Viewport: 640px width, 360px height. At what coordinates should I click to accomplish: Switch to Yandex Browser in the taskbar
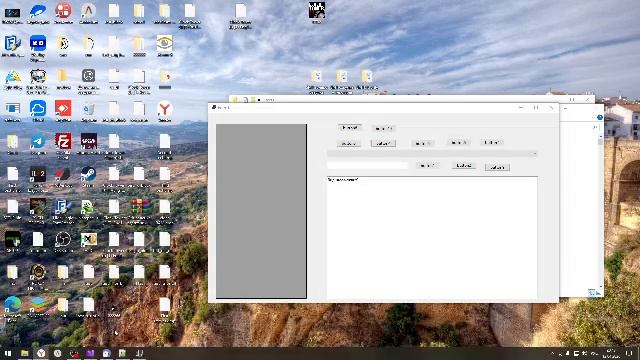(x=41, y=353)
